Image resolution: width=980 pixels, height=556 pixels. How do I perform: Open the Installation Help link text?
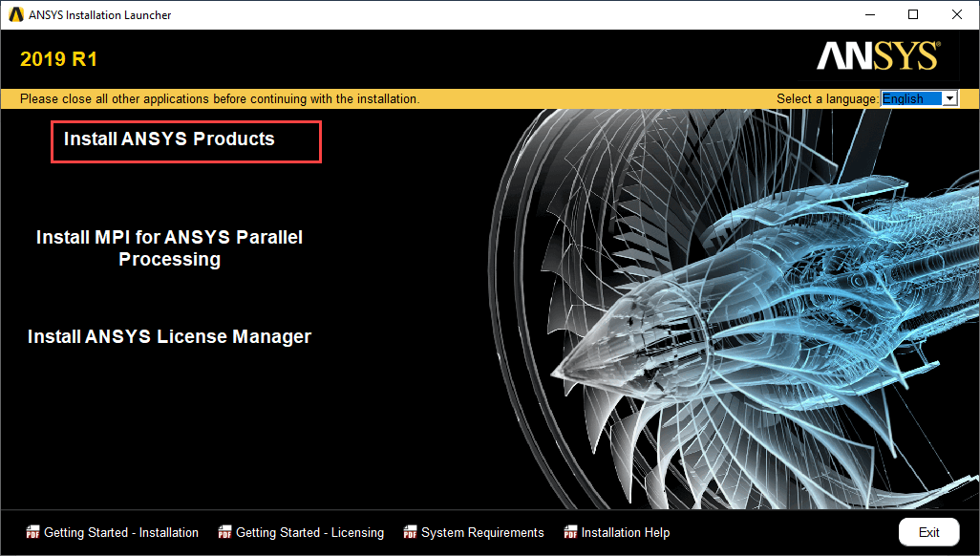[626, 532]
